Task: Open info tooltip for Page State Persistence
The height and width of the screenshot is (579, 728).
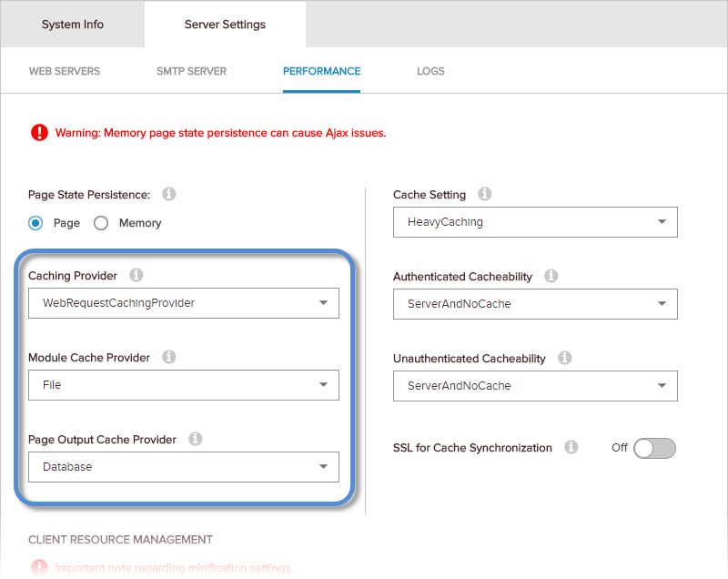Action: tap(169, 194)
